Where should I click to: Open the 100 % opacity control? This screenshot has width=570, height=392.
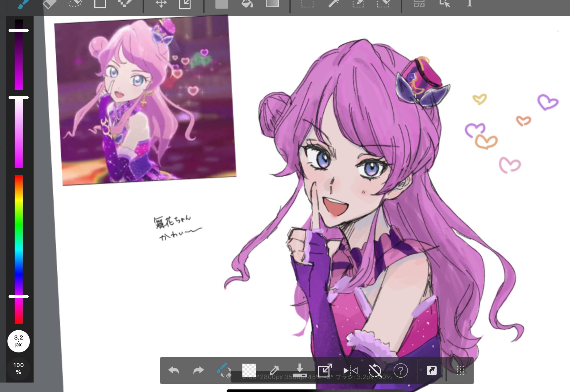[x=18, y=368]
